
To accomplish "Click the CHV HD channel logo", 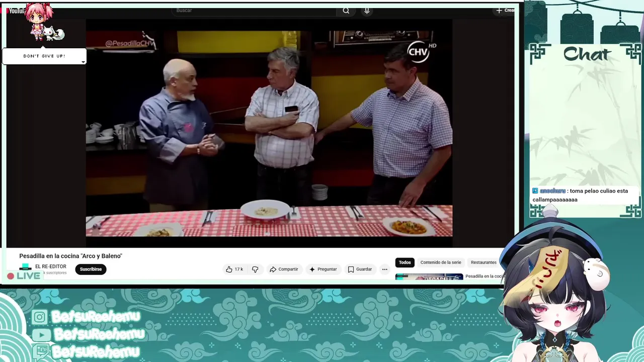I will click(421, 52).
